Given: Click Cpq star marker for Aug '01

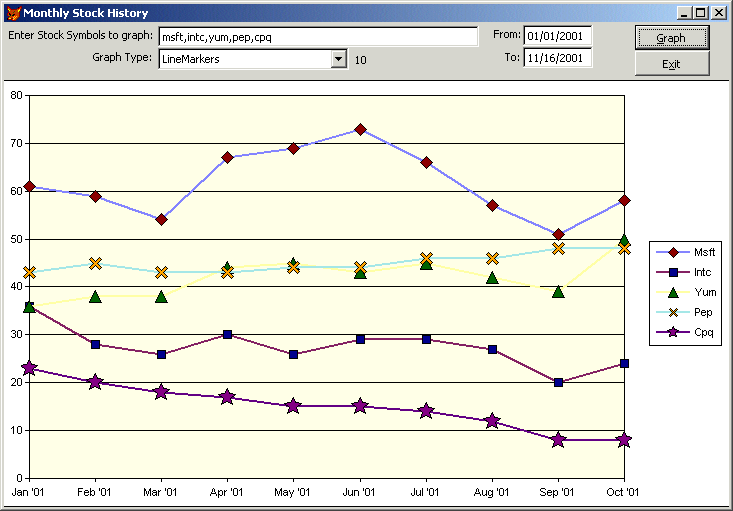Looking at the screenshot, I should (x=492, y=421).
